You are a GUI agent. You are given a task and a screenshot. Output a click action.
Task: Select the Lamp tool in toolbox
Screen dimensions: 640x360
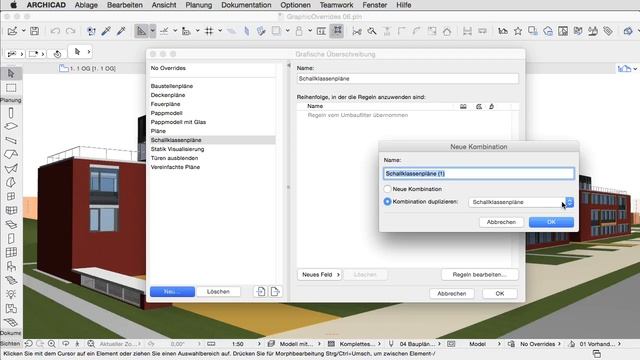click(11, 294)
